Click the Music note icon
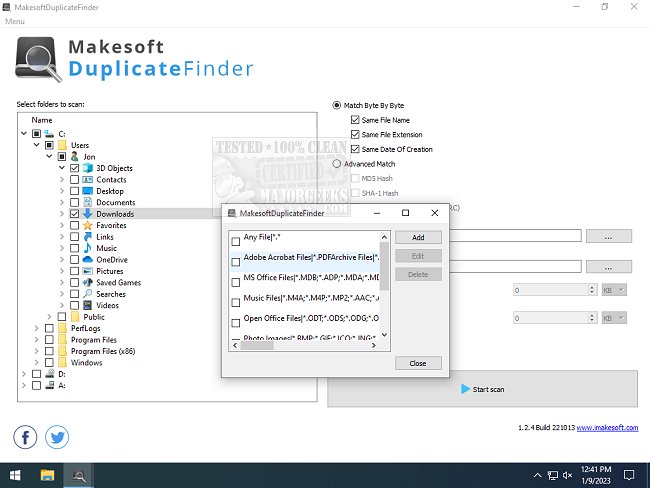Viewport: 650px width, 488px height. [x=87, y=248]
